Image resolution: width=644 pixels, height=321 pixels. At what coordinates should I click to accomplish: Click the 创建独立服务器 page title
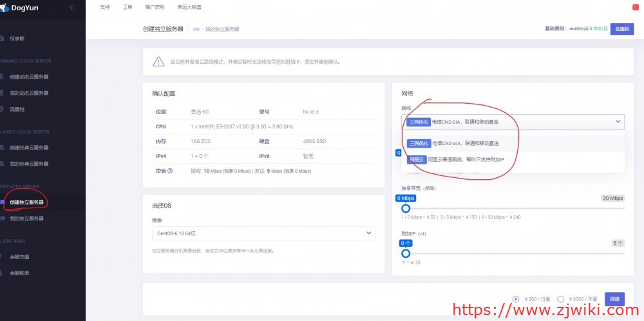pyautogui.click(x=163, y=29)
